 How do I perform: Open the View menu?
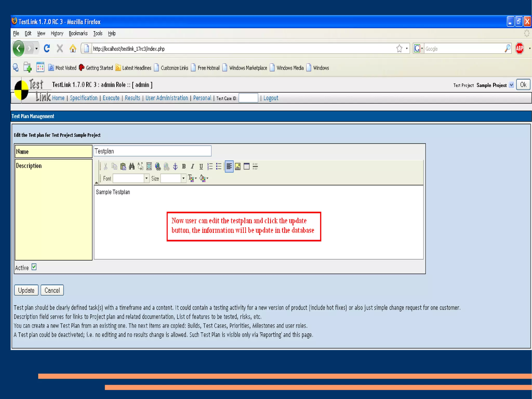(41, 33)
